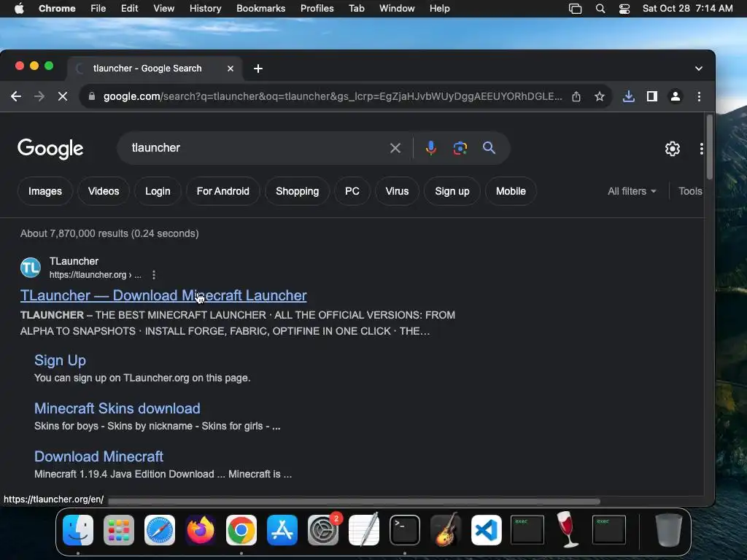Open the Wine app in dock
747x560 pixels.
(568, 529)
